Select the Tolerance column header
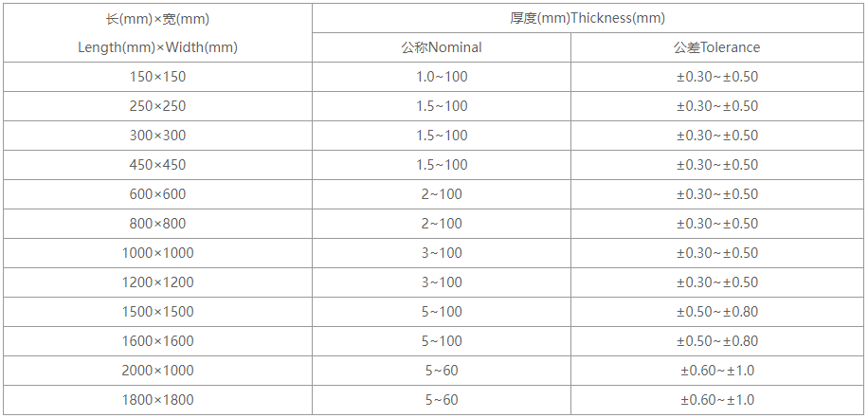The width and height of the screenshot is (868, 418). pyautogui.click(x=717, y=47)
